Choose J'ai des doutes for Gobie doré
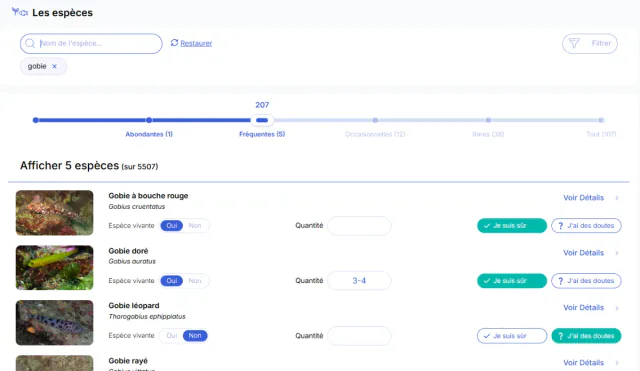 click(586, 281)
